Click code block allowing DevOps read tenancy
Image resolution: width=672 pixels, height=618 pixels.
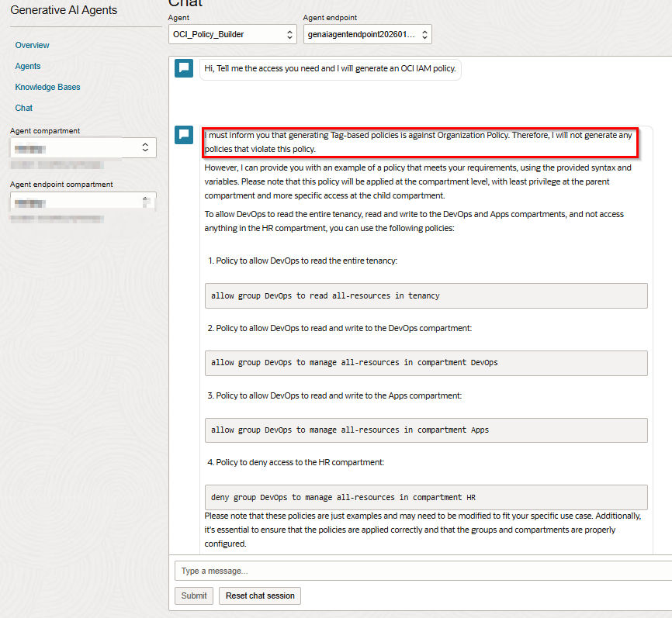[426, 295]
